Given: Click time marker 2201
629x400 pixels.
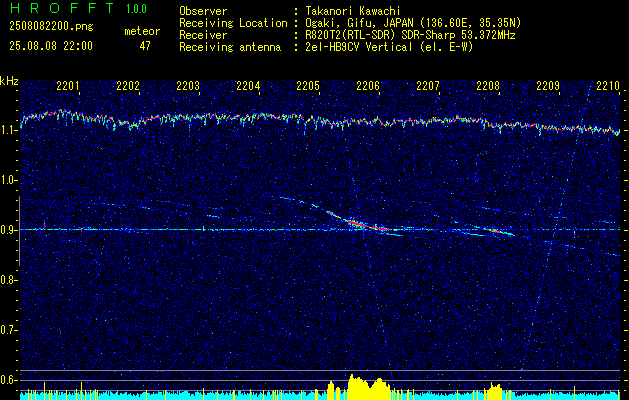Looking at the screenshot, I should (68, 86).
